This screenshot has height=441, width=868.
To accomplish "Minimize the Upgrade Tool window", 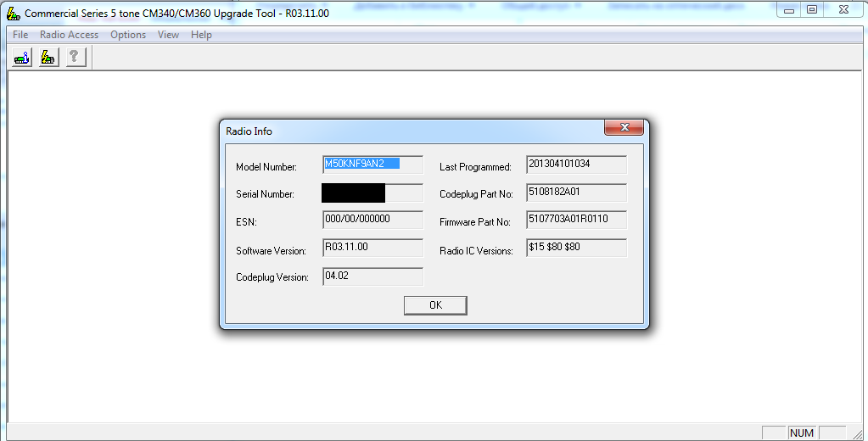I will pyautogui.click(x=789, y=10).
